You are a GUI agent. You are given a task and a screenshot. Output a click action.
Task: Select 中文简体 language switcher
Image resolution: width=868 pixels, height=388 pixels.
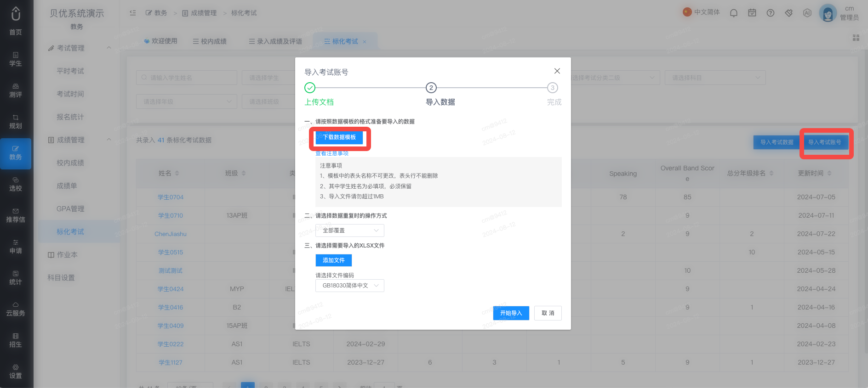tap(702, 12)
